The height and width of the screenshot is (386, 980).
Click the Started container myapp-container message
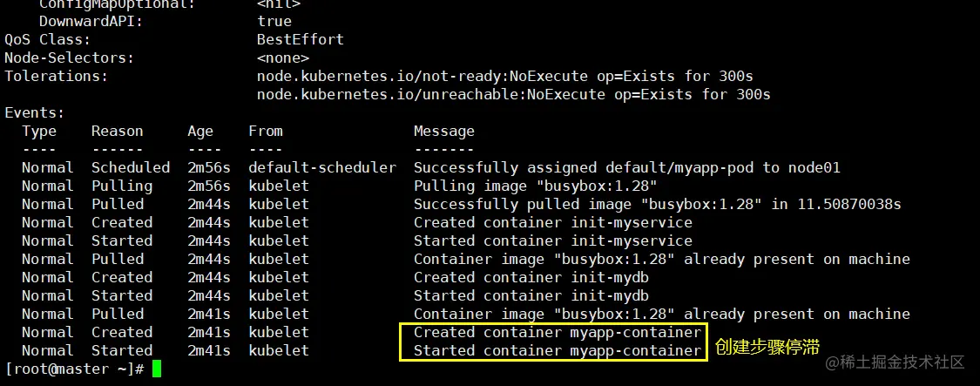[x=557, y=351]
